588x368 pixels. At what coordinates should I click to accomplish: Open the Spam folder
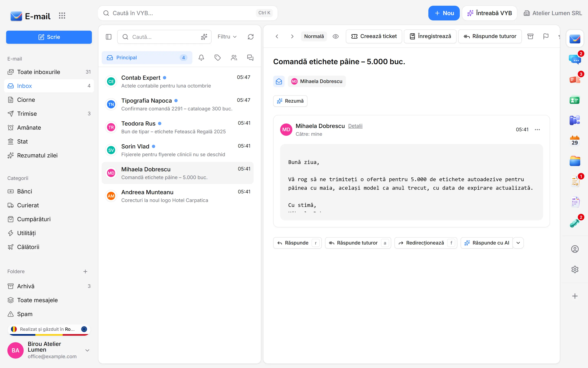(x=49, y=314)
